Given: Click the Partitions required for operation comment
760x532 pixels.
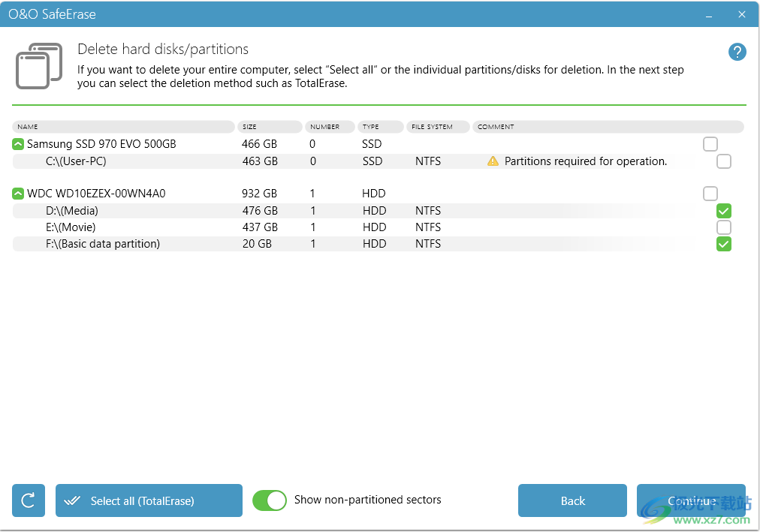Looking at the screenshot, I should coord(586,161).
